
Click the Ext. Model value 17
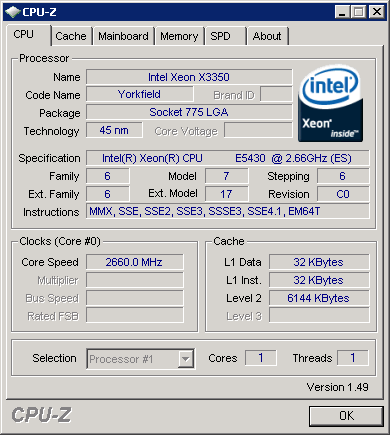pyautogui.click(x=227, y=194)
